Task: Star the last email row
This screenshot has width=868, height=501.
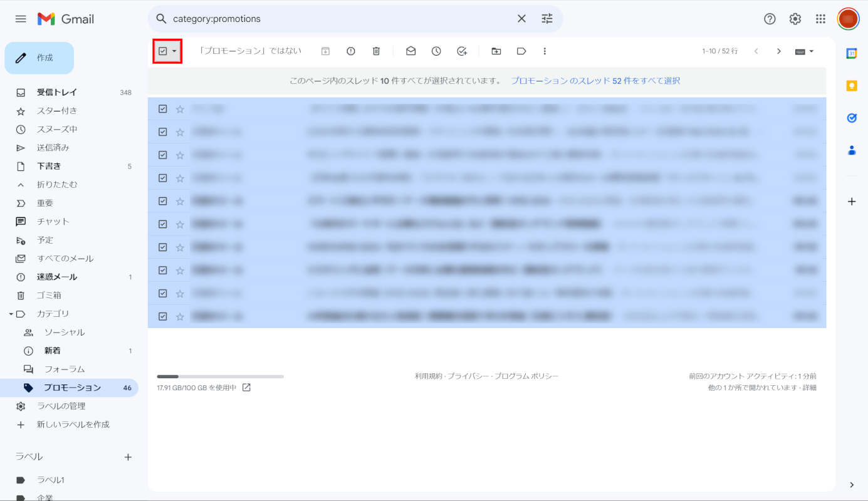Action: (x=180, y=316)
